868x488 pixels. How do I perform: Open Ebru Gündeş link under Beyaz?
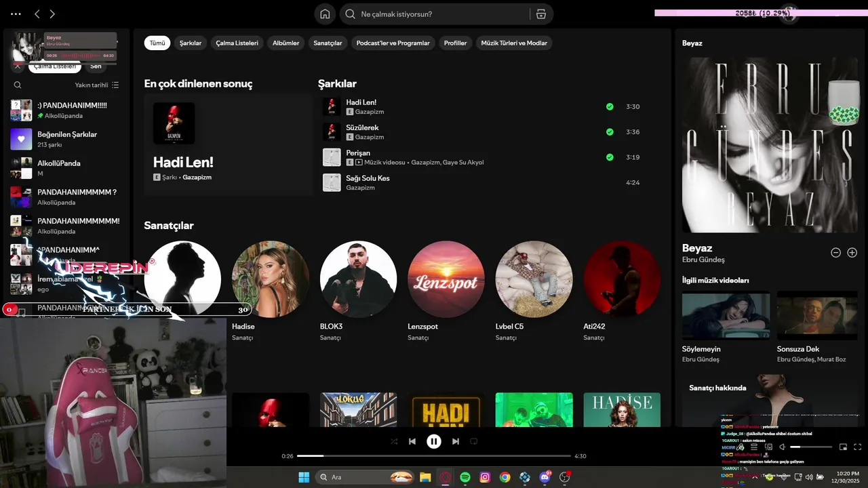tap(703, 260)
